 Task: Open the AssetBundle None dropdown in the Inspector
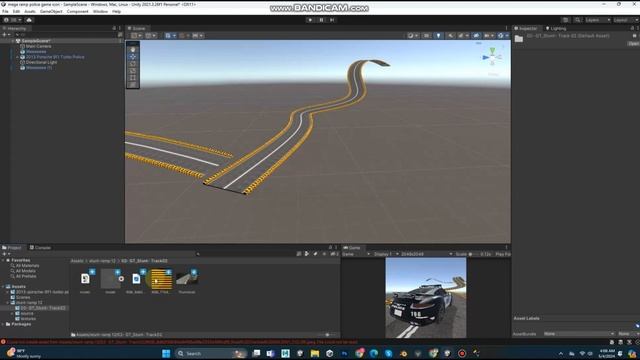(x=579, y=333)
